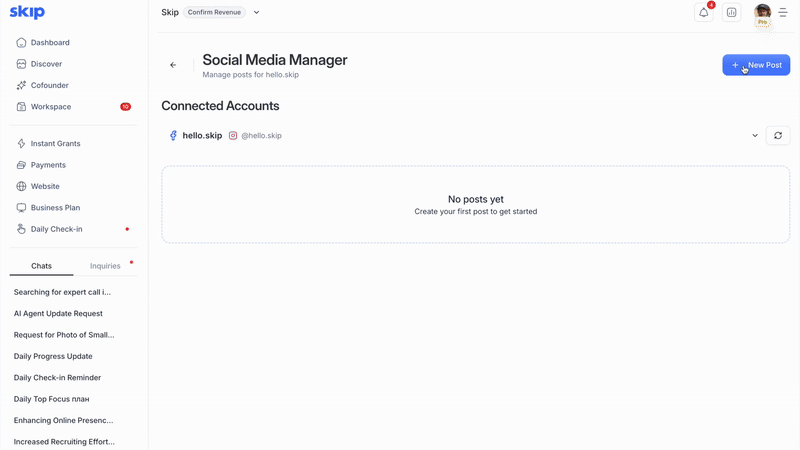Click the Confirm Revenue badge

pyautogui.click(x=215, y=13)
